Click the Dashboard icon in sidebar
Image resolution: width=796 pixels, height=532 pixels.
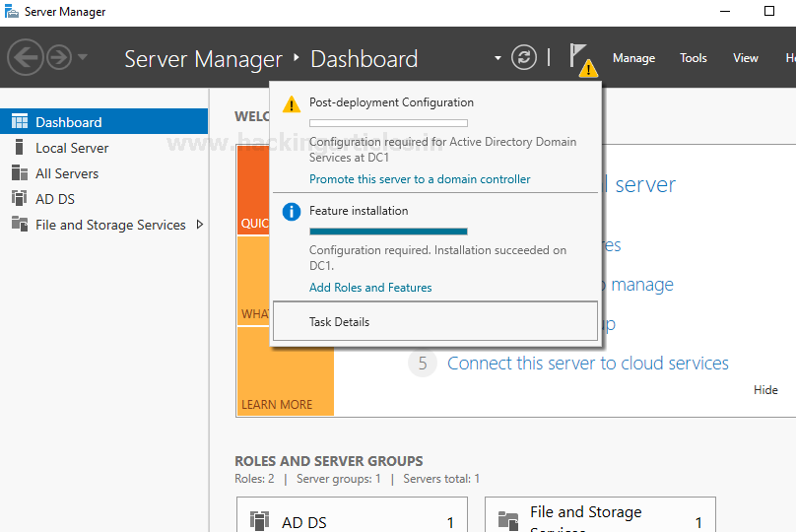coord(19,122)
